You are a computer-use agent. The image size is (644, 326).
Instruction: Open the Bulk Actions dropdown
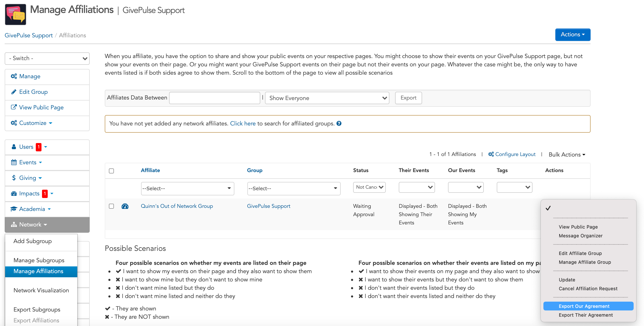point(567,154)
